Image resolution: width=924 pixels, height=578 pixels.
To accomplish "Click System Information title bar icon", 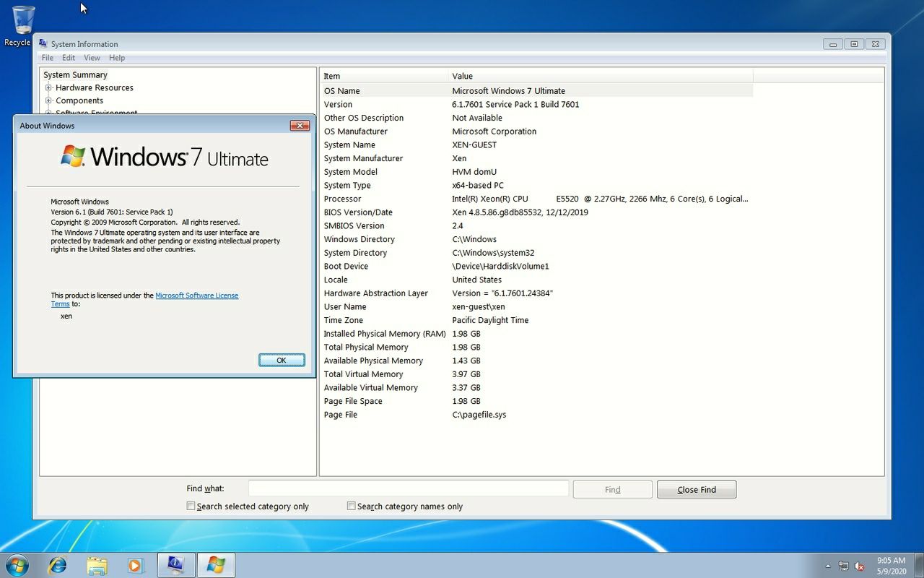I will tap(43, 43).
